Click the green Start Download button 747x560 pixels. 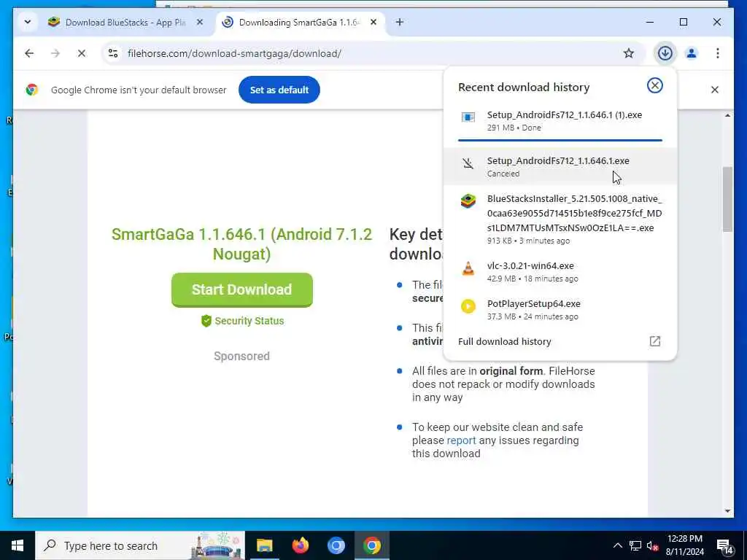coord(242,289)
